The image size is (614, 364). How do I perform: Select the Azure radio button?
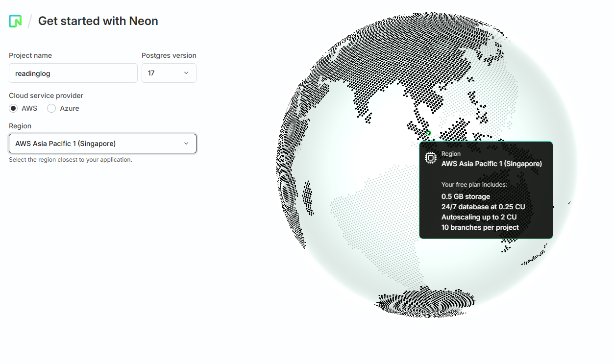click(x=51, y=108)
